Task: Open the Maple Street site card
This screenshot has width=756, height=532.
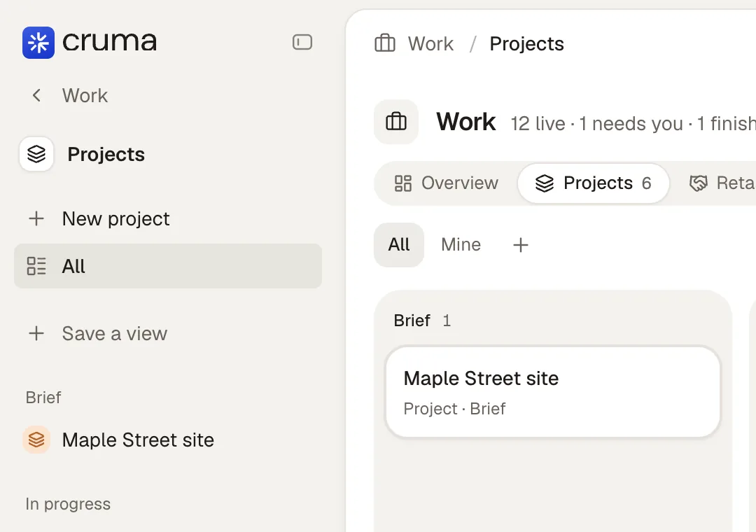Action: [x=552, y=392]
